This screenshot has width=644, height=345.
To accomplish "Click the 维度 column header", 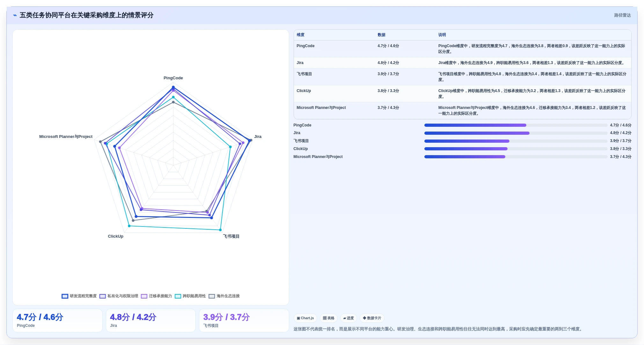I will [x=301, y=35].
